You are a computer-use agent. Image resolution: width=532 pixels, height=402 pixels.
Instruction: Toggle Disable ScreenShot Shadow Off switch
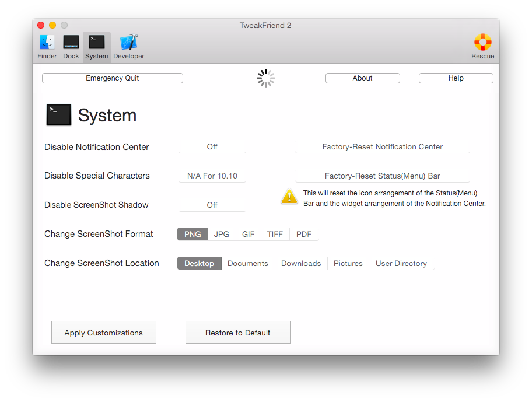coord(212,205)
